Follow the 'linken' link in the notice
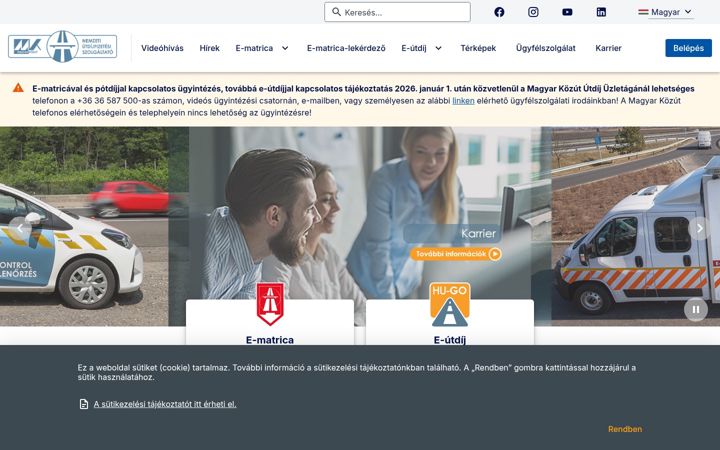The image size is (720, 450). click(x=463, y=101)
